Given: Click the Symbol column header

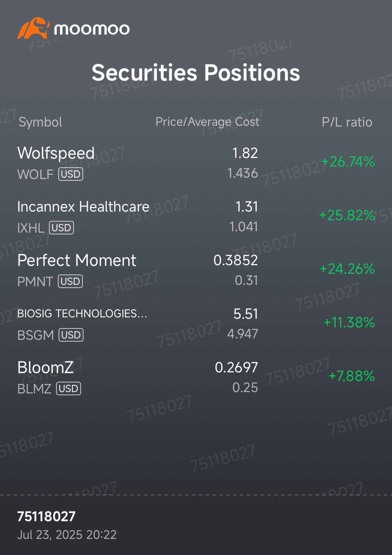Looking at the screenshot, I should point(40,122).
